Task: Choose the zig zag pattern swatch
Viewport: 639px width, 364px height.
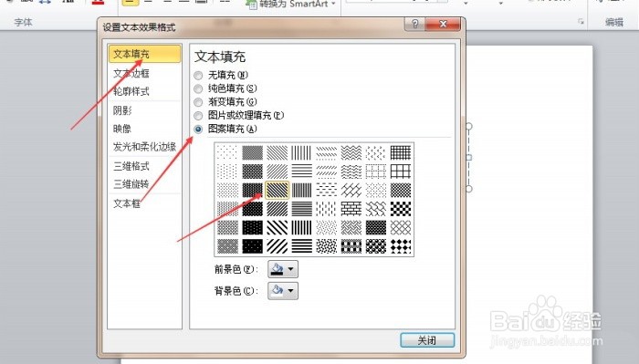Action: [351, 153]
